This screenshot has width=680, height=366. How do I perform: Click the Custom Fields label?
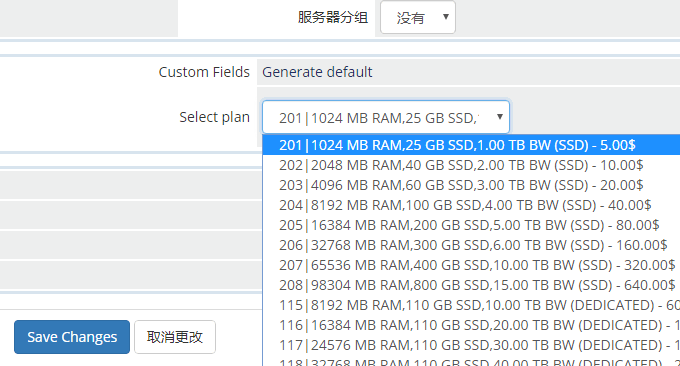(204, 72)
